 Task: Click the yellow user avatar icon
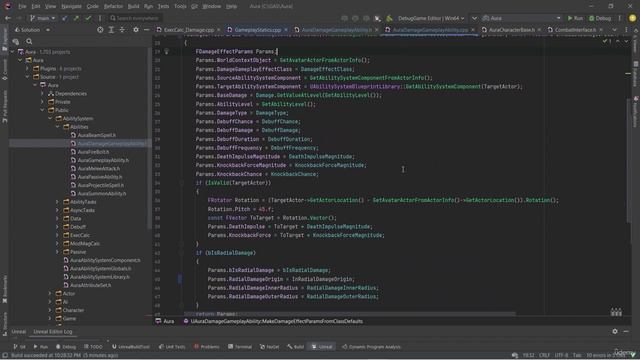point(632,18)
